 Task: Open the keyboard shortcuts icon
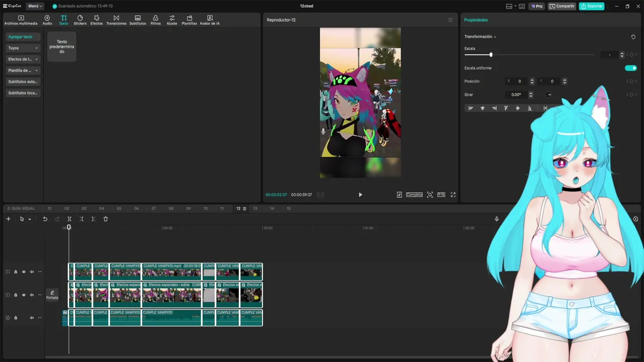[x=522, y=6]
